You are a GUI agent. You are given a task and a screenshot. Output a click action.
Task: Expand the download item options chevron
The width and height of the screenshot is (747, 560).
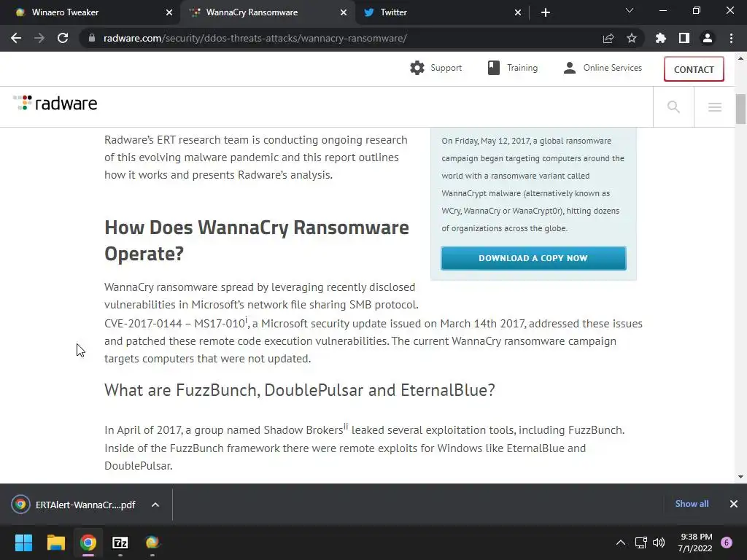(x=155, y=505)
